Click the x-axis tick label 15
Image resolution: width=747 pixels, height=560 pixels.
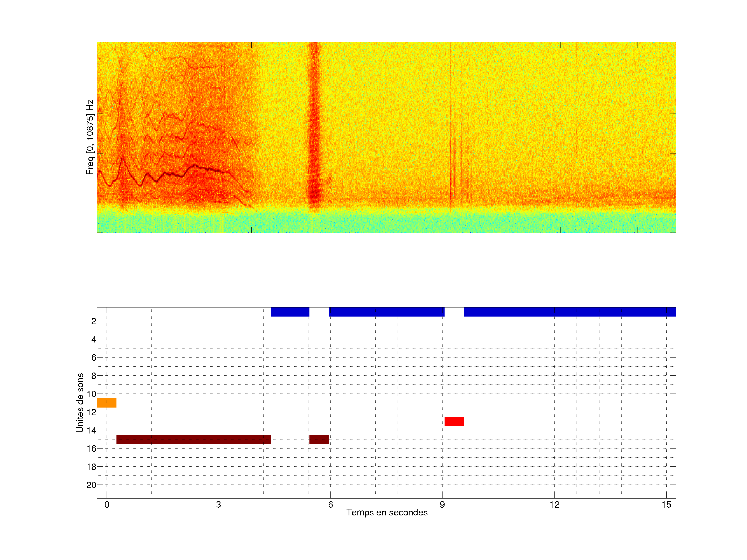click(x=666, y=505)
